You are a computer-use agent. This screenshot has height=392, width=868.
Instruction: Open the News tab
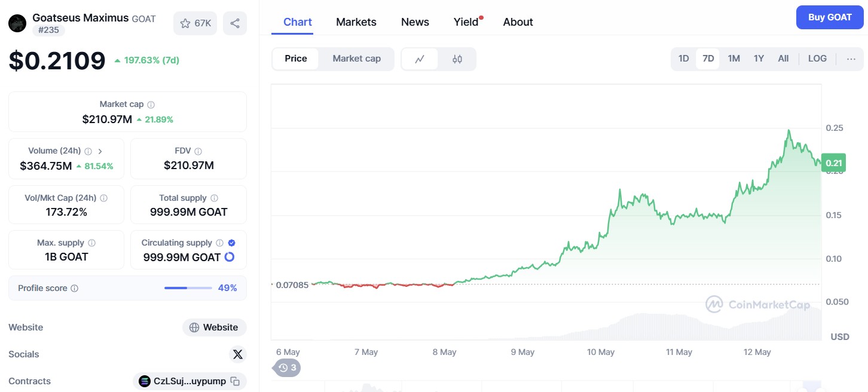pos(415,22)
